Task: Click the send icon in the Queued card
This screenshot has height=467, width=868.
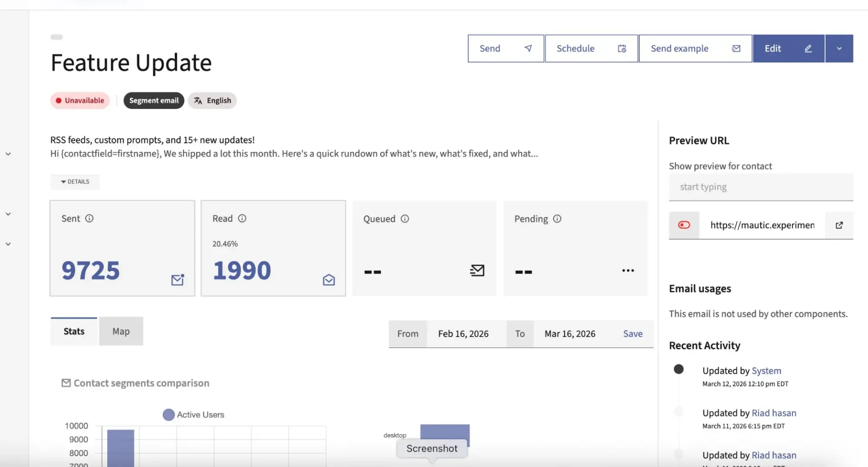Action: tap(477, 270)
